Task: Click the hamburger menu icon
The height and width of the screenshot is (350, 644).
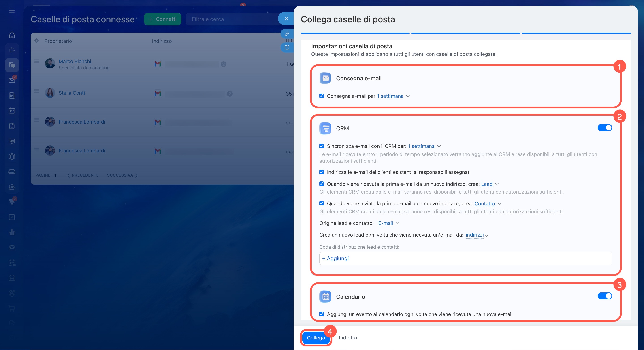Action: [12, 11]
